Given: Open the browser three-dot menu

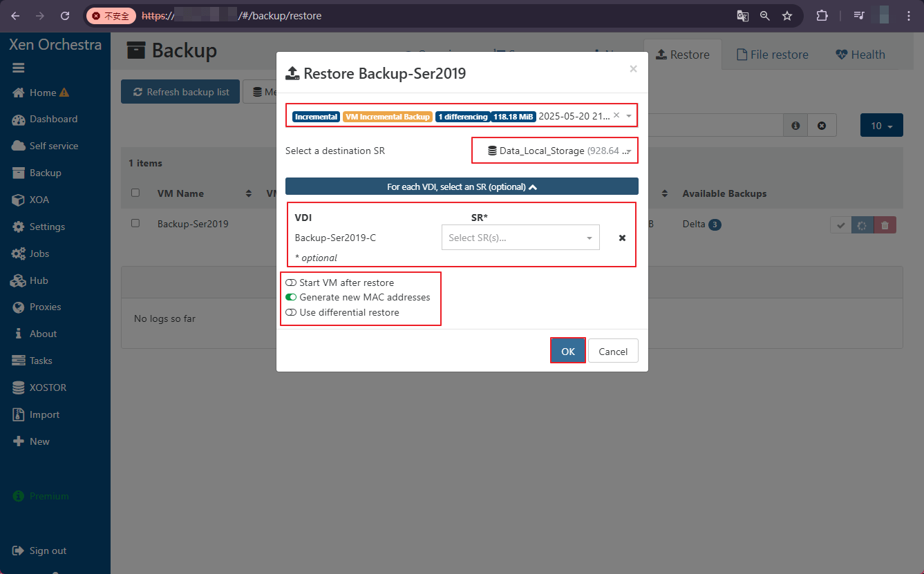Looking at the screenshot, I should point(907,15).
